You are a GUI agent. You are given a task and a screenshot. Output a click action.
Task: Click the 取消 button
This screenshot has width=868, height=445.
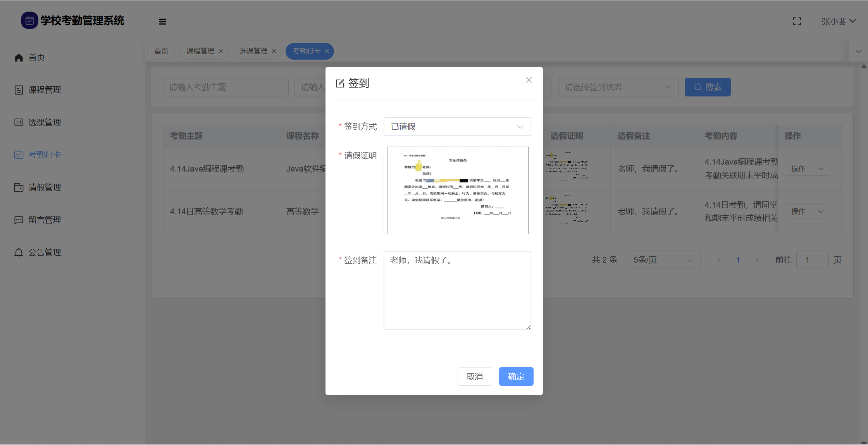(474, 376)
